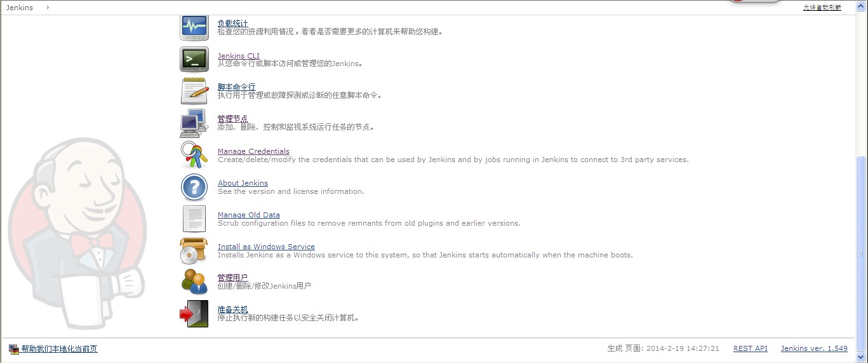This screenshot has width=868, height=363.
Task: Click the manage nodes computer icon
Action: tap(194, 123)
